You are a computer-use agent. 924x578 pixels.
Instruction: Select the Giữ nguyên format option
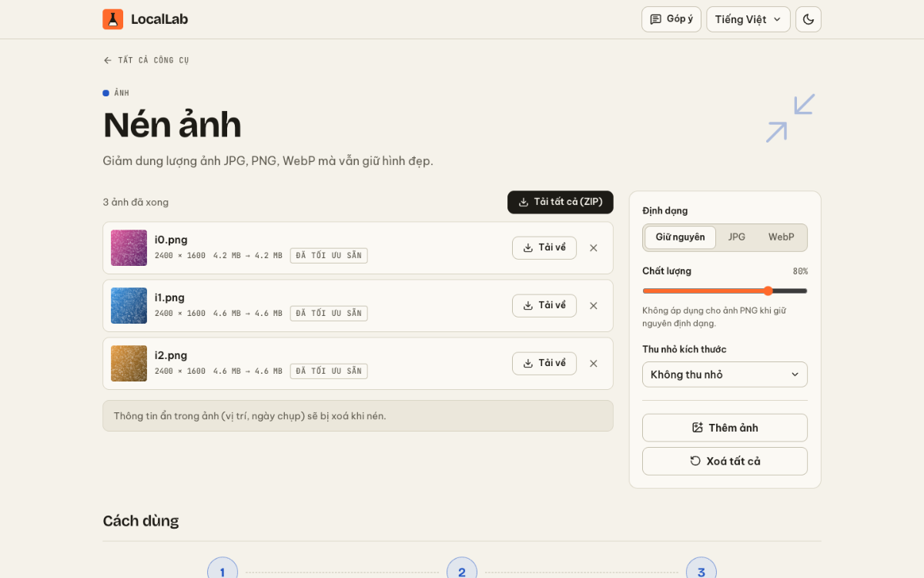681,237
